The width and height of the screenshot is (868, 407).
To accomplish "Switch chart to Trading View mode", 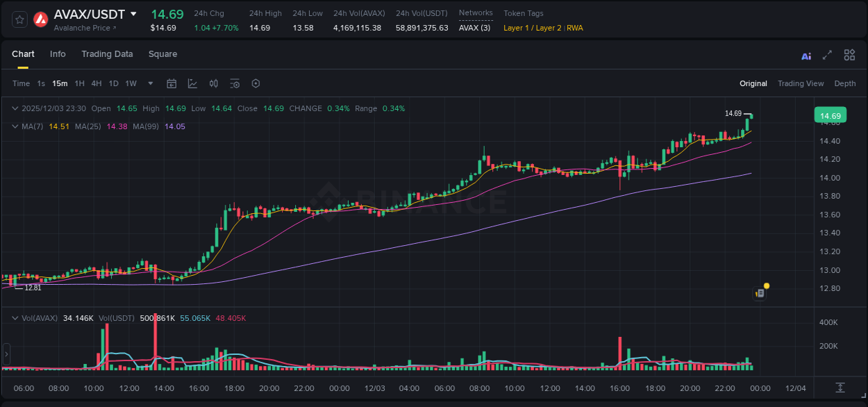I will [x=801, y=83].
